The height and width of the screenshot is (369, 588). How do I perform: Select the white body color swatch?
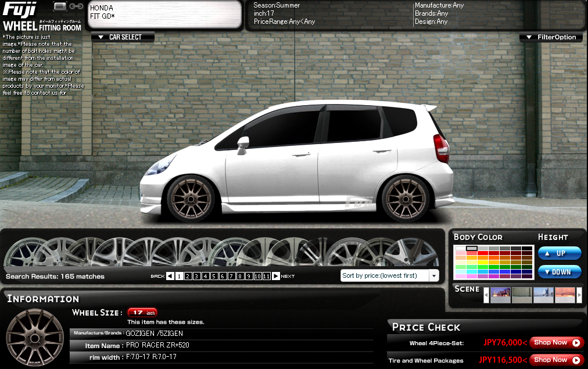point(461,248)
